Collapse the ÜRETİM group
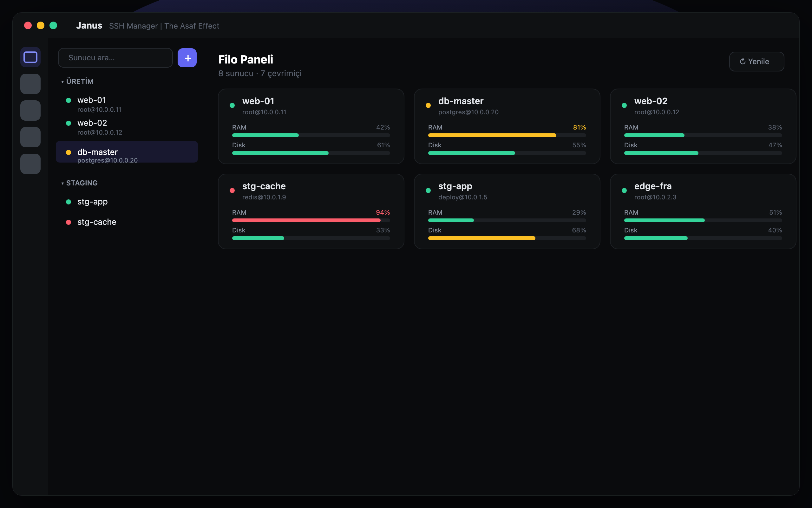Viewport: 812px width, 508px height. 77,81
